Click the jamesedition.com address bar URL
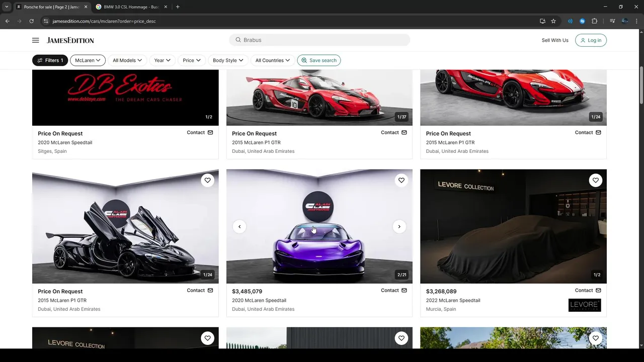644x362 pixels. [x=104, y=21]
